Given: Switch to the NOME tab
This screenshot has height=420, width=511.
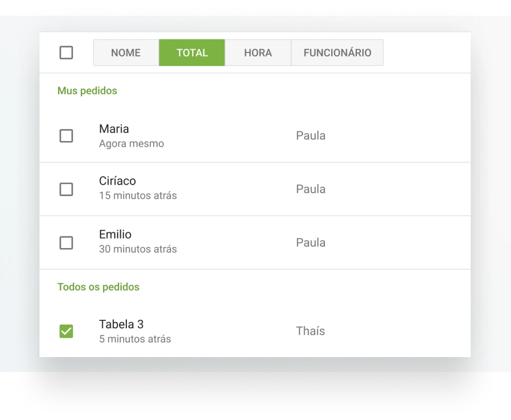Looking at the screenshot, I should pos(126,52).
